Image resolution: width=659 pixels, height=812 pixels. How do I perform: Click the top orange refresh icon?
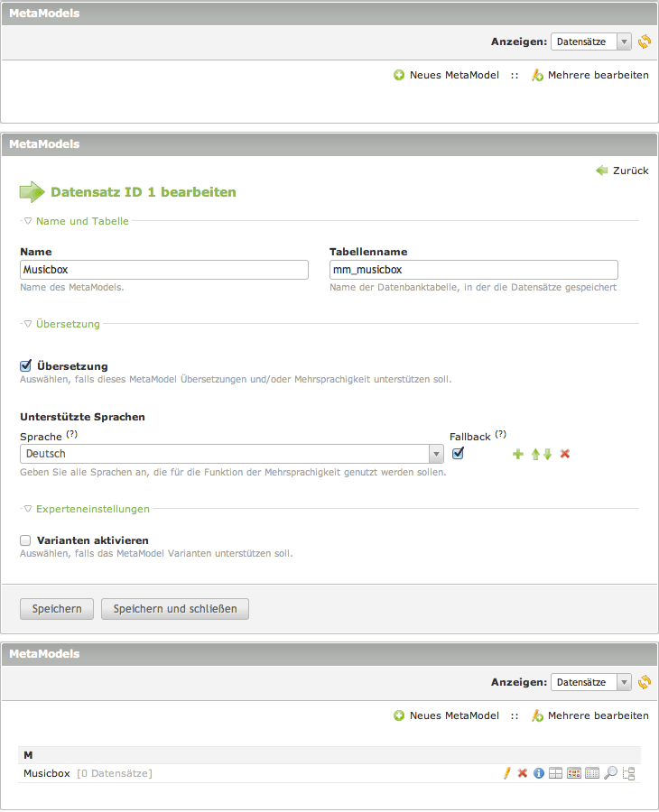pos(644,42)
